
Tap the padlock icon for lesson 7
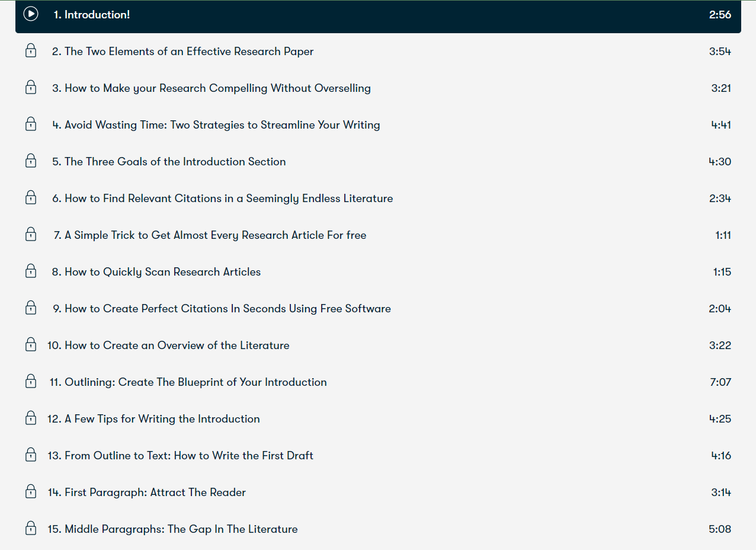pos(30,234)
